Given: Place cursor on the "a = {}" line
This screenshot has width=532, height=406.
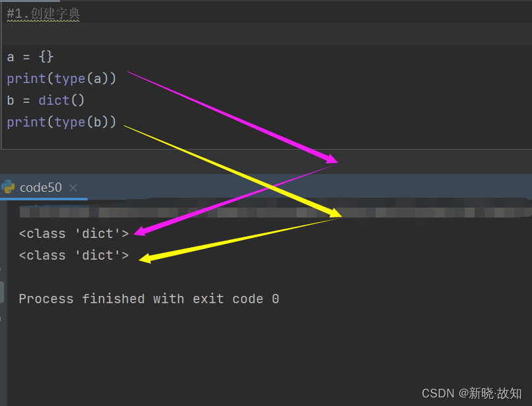Looking at the screenshot, I should (30, 57).
